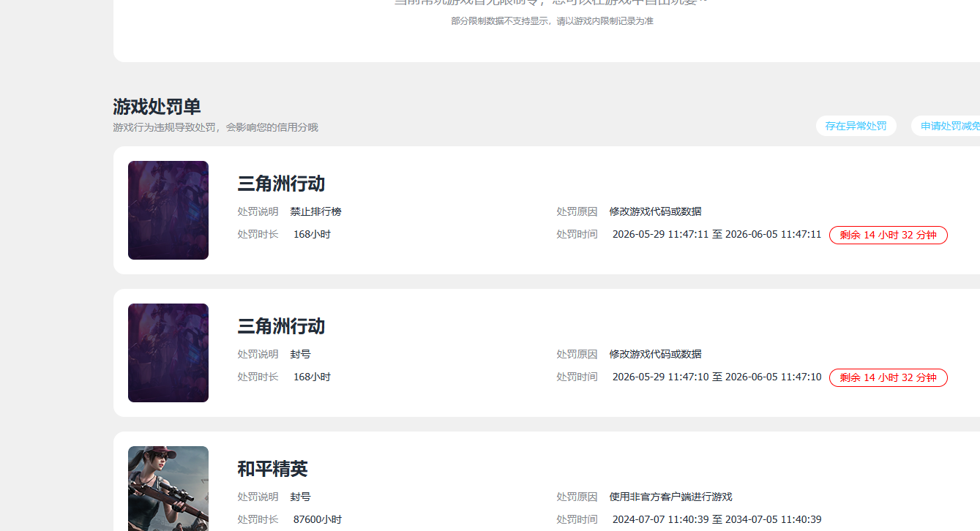Image resolution: width=980 pixels, height=531 pixels.
Task: Select the 和平精英 title text
Action: pos(272,469)
